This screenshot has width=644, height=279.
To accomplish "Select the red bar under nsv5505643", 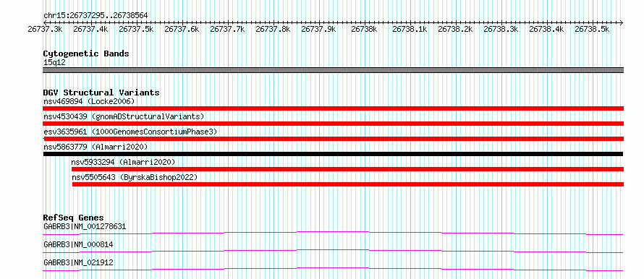I will click(x=348, y=184).
